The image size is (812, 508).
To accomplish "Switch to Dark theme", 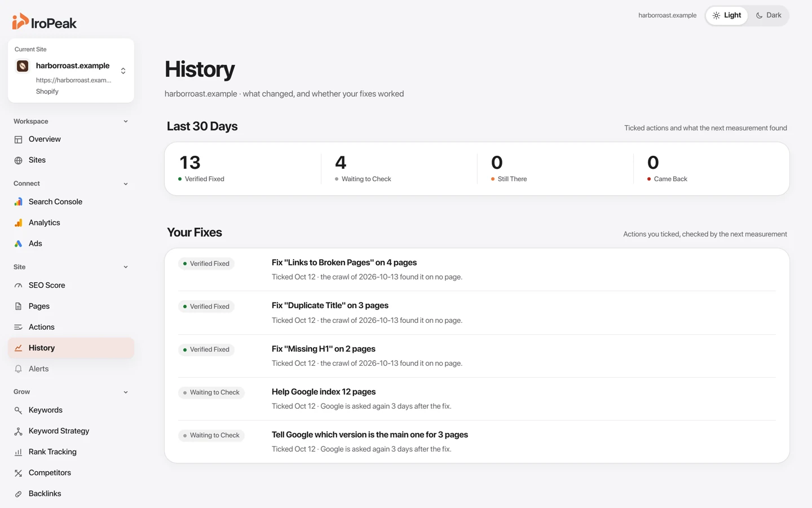I will [x=769, y=15].
